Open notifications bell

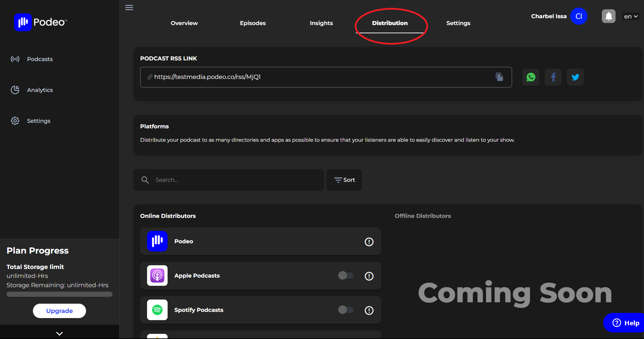[609, 16]
